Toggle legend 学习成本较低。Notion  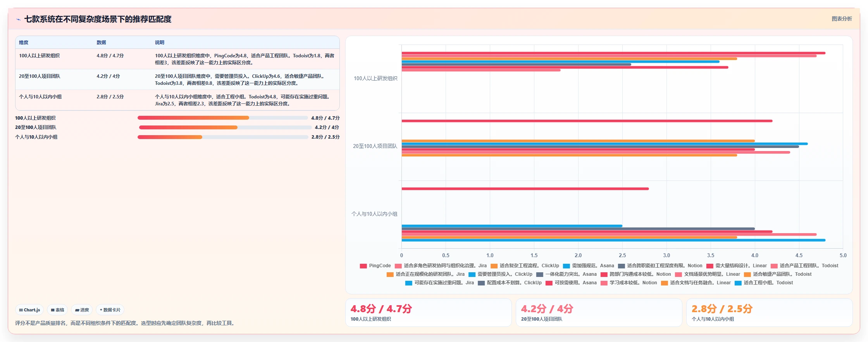click(x=629, y=283)
